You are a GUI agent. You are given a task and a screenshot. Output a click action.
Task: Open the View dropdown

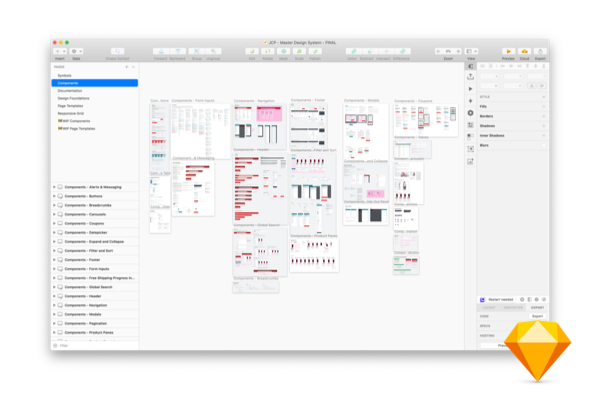(471, 51)
